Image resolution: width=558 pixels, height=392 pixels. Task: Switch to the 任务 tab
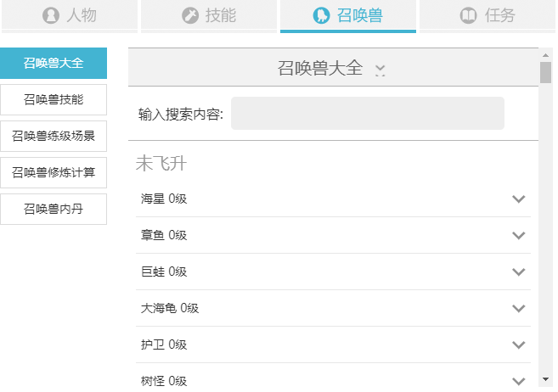coord(487,15)
